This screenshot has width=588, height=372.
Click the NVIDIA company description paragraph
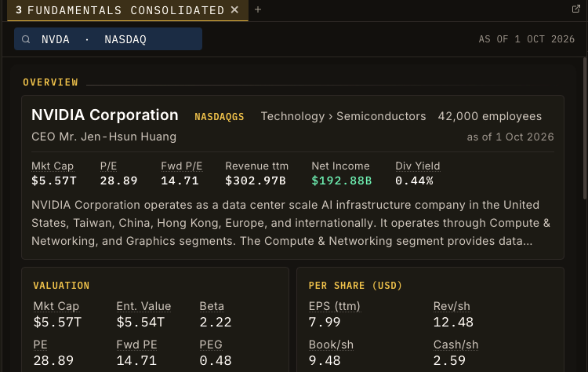291,223
